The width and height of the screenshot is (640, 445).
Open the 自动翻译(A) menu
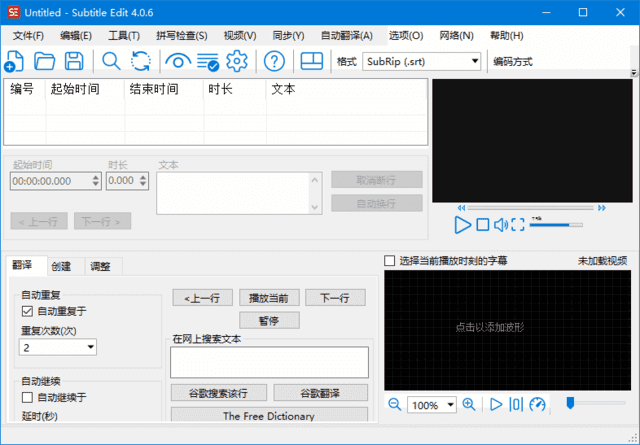click(x=347, y=36)
